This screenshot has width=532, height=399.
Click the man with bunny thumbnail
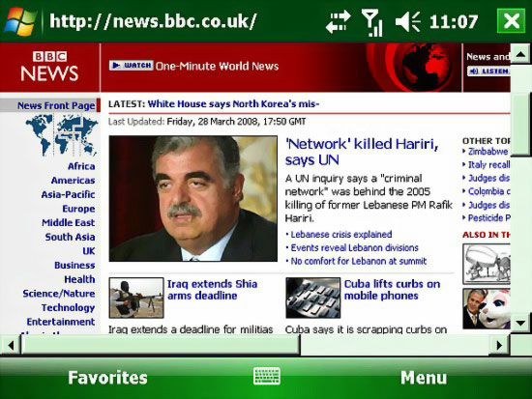[x=487, y=308]
